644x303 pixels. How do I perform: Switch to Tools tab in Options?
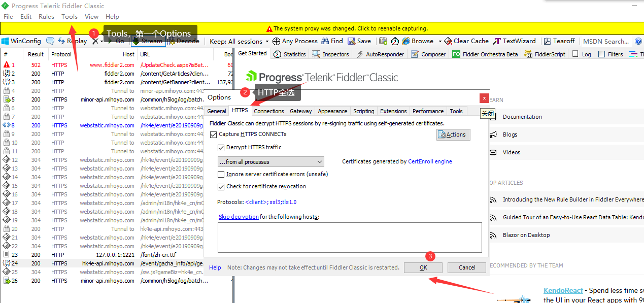tap(456, 111)
